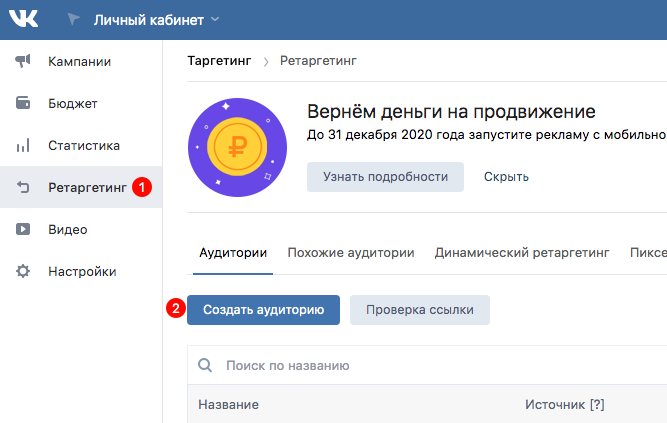The width and height of the screenshot is (667, 423).
Task: Click the Ретаргетинг breadcrumb
Action: tap(318, 61)
